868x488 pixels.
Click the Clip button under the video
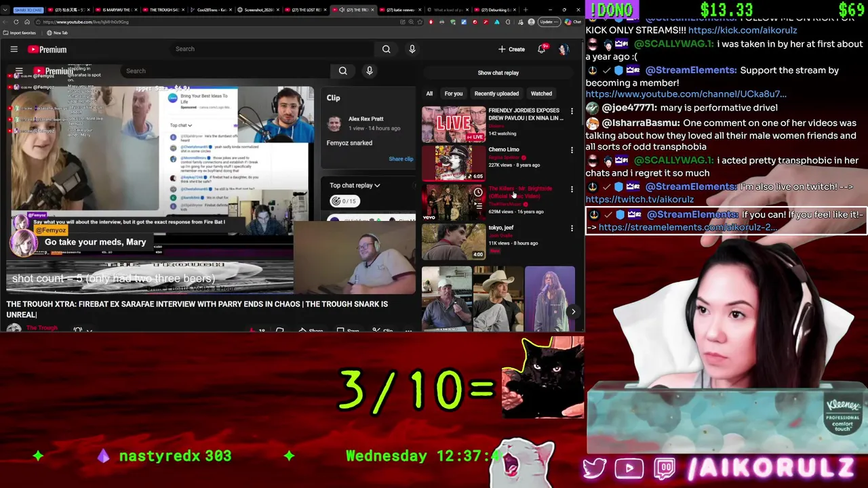[383, 330]
